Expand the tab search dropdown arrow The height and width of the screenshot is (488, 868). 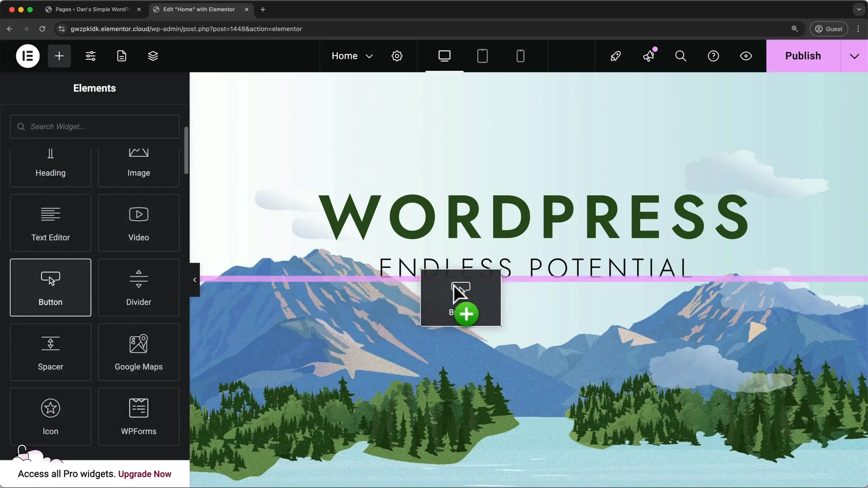pyautogui.click(x=859, y=9)
